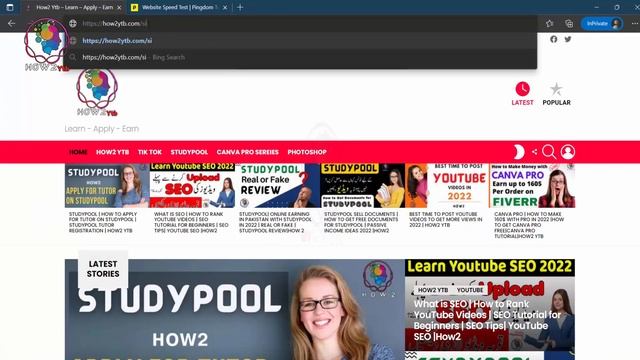
Task: Choose the https://how2ytb.com/si URL suggestion
Action: point(300,40)
